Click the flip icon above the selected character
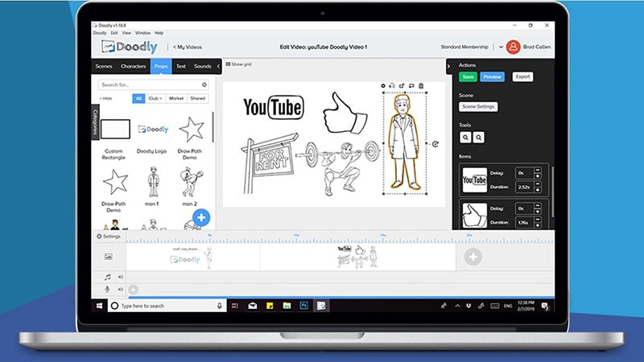This screenshot has height=362, width=644. coord(392,86)
